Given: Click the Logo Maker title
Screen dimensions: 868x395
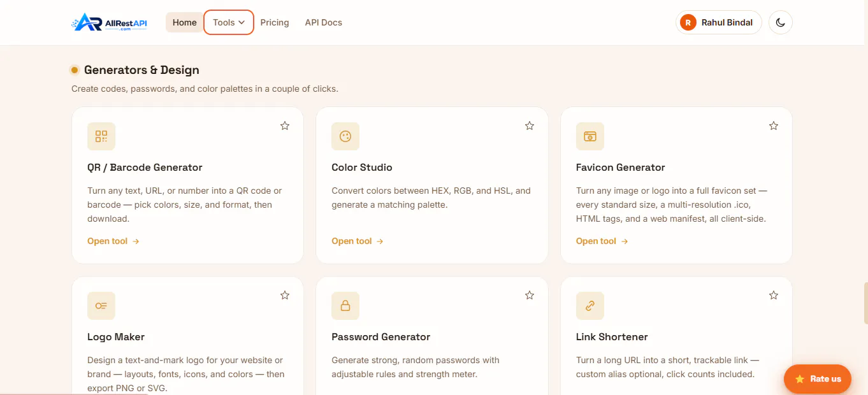Looking at the screenshot, I should [x=116, y=337].
